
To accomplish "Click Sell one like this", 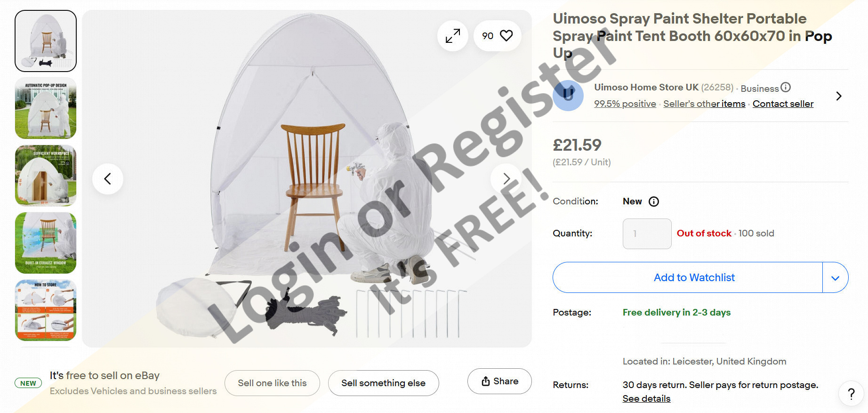I will [272, 383].
